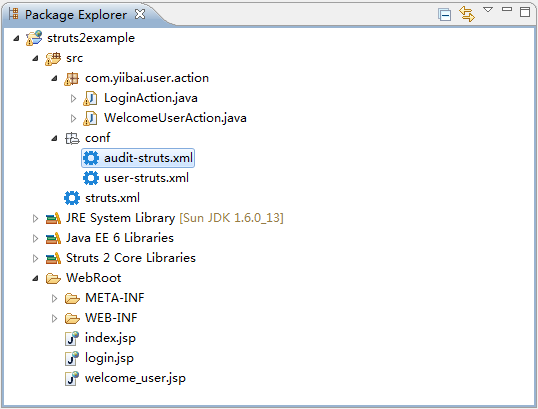The width and height of the screenshot is (538, 409).
Task: Toggle the Link with Editor icon
Action: (467, 14)
